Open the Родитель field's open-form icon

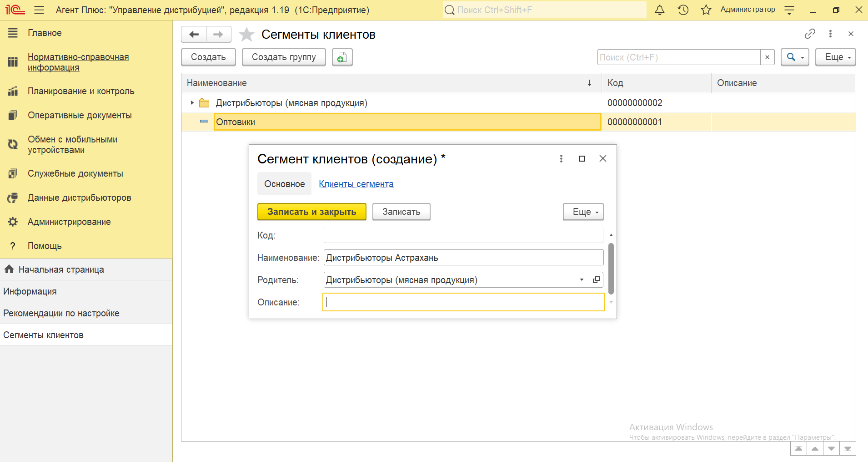[596, 280]
